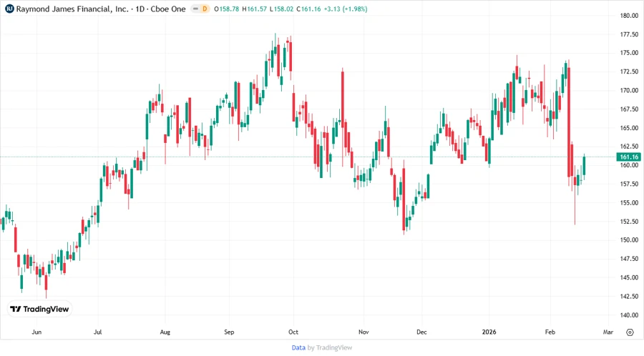Image resolution: width=644 pixels, height=356 pixels.
Task: Click the 152.50 price axis label
Action: (629, 222)
